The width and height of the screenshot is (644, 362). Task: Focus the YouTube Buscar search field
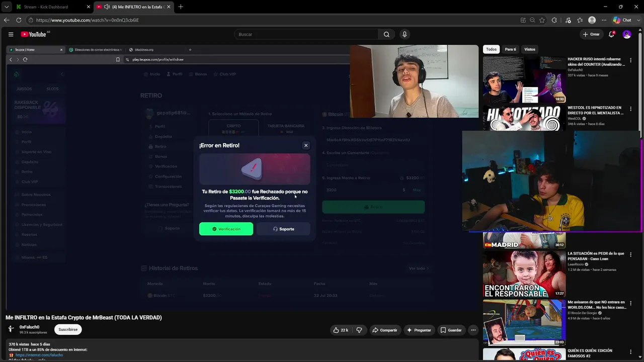(x=307, y=34)
